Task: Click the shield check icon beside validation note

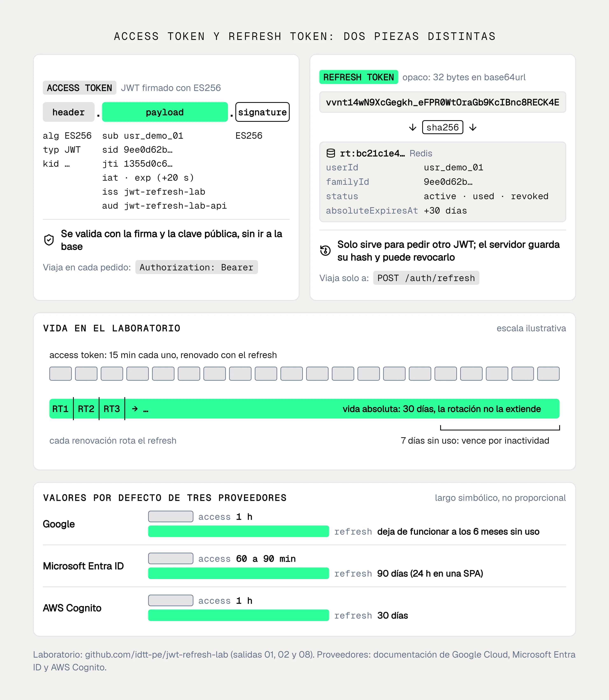Action: (49, 240)
